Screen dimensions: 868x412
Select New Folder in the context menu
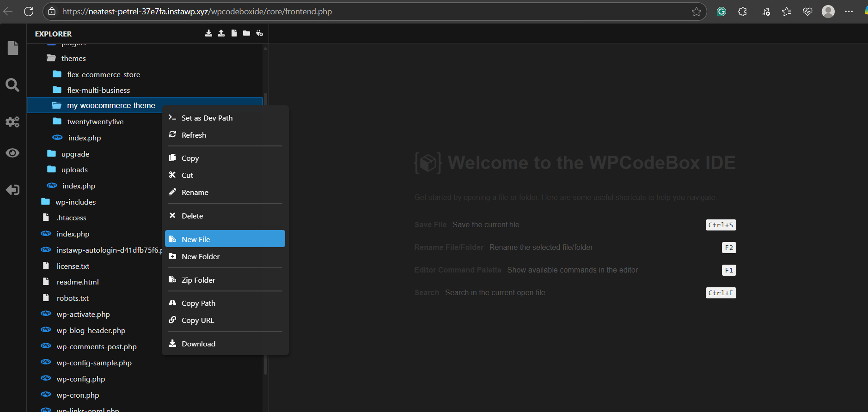225,256
